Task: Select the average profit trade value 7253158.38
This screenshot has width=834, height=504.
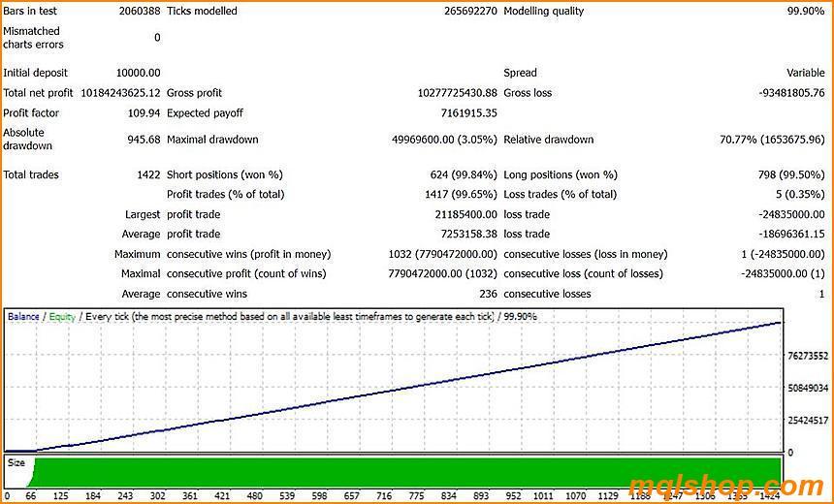Action: pos(469,235)
